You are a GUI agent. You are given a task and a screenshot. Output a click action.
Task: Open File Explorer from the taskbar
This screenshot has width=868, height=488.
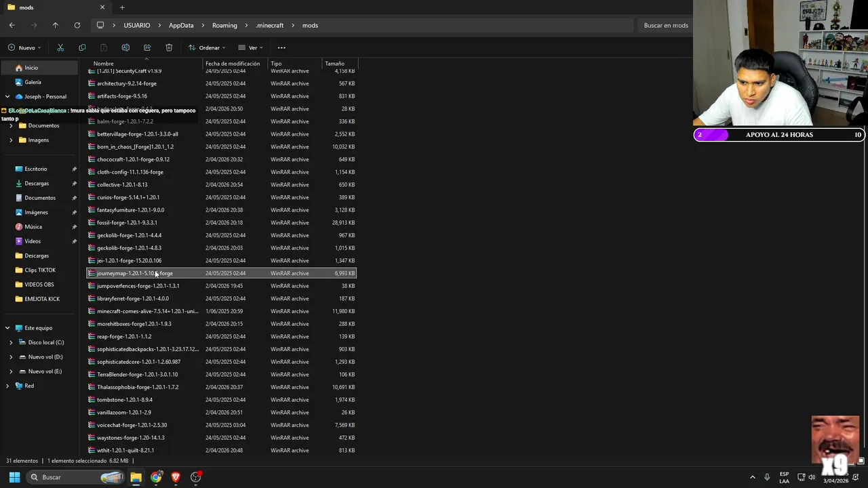136,477
